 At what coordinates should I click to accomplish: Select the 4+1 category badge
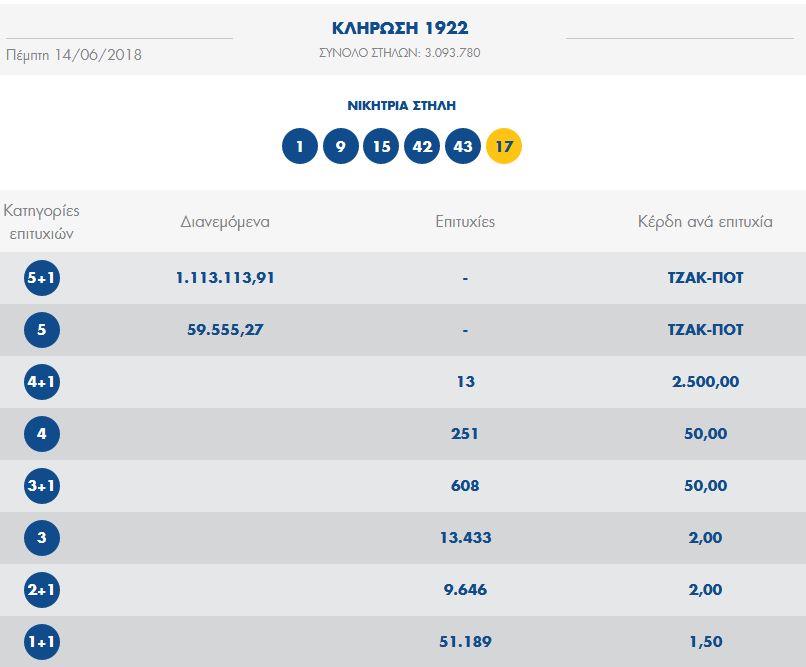pos(42,382)
